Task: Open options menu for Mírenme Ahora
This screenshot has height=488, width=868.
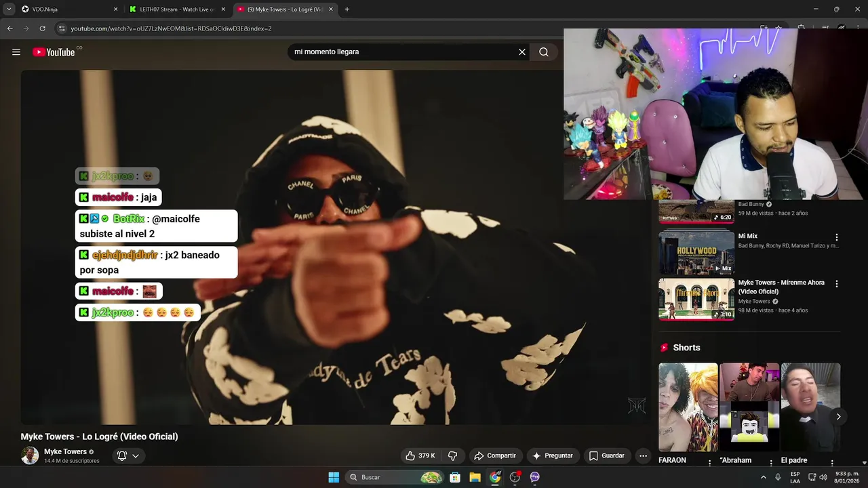Action: pos(836,283)
